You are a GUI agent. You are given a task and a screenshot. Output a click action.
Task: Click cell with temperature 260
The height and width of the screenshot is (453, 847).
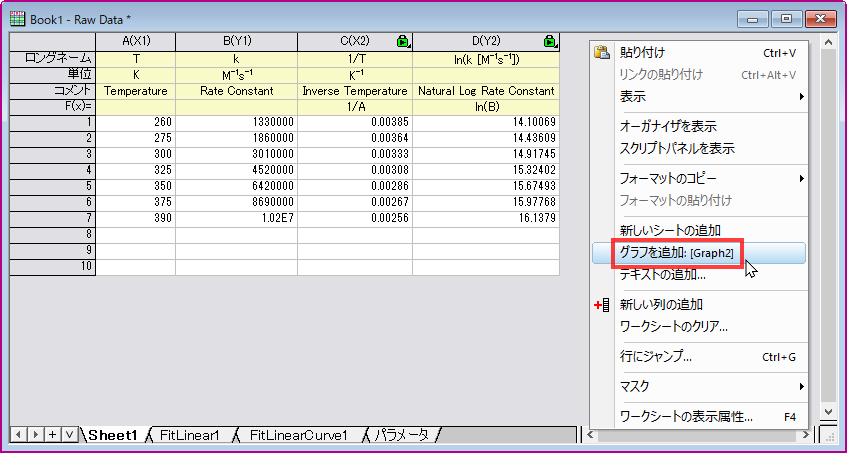click(136, 123)
